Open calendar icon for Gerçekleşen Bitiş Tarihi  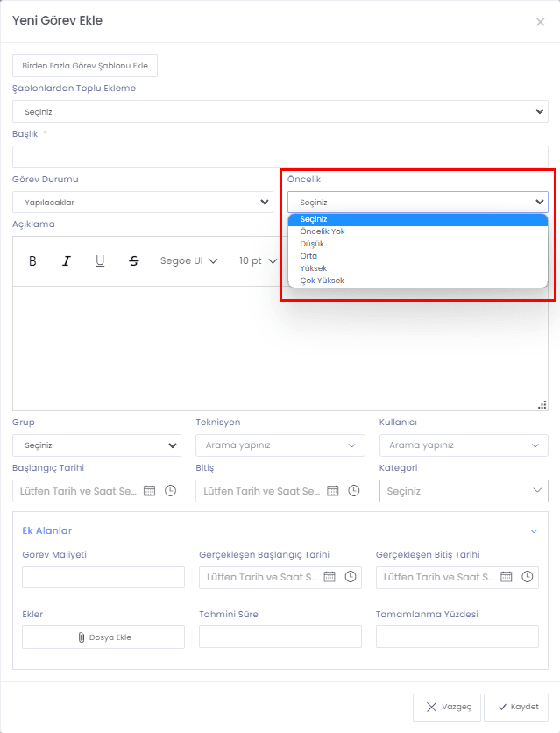507,577
